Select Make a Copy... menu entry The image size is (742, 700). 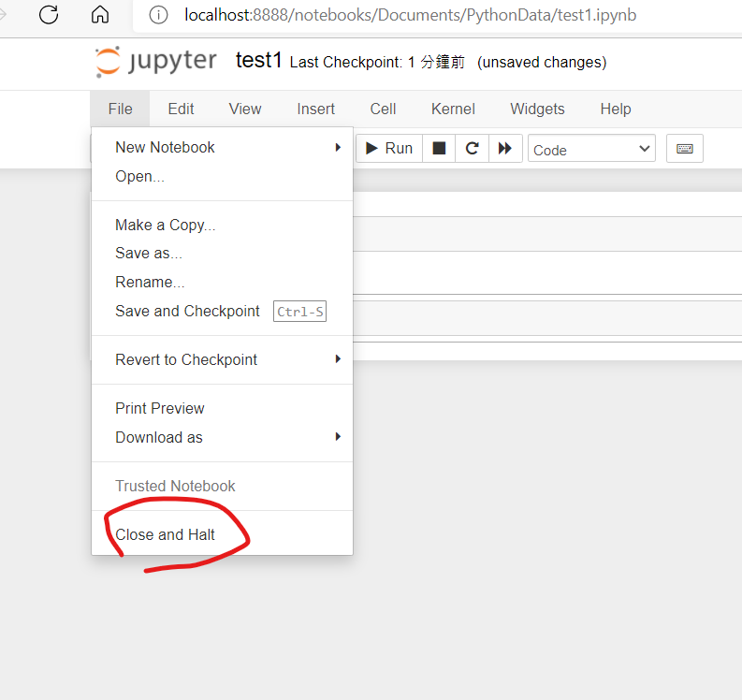pos(222,225)
